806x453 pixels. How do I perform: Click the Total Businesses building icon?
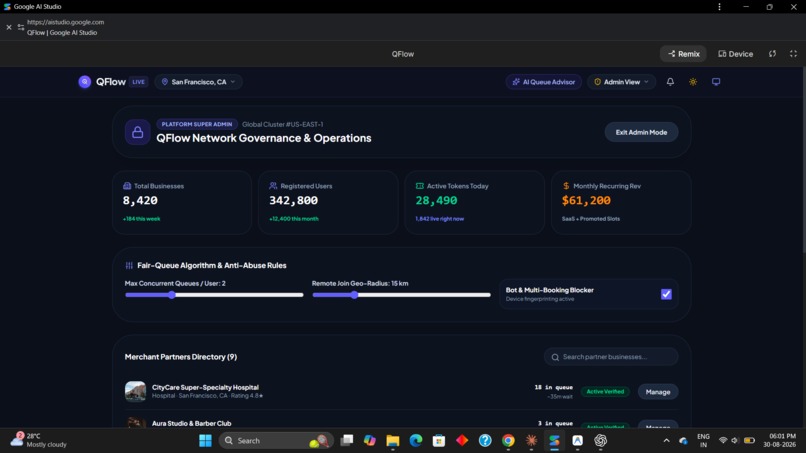point(127,186)
